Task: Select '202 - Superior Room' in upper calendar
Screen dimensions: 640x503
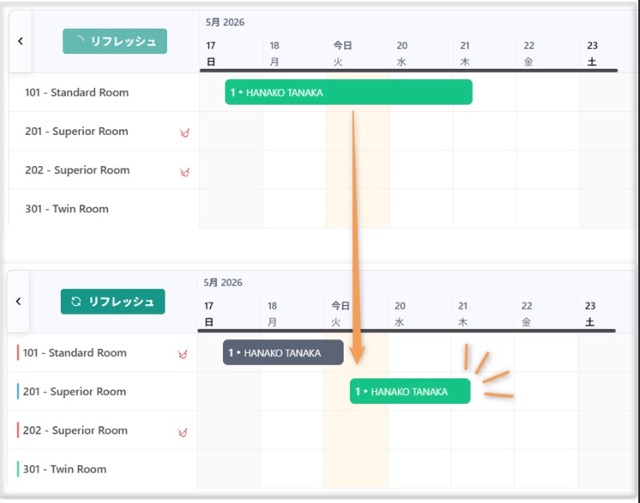Action: tap(78, 170)
